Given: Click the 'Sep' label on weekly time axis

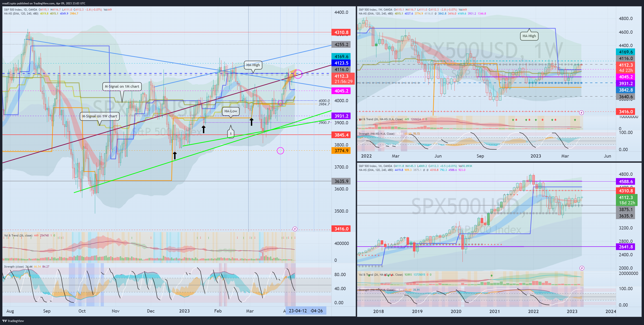Looking at the screenshot, I should pos(480,156).
